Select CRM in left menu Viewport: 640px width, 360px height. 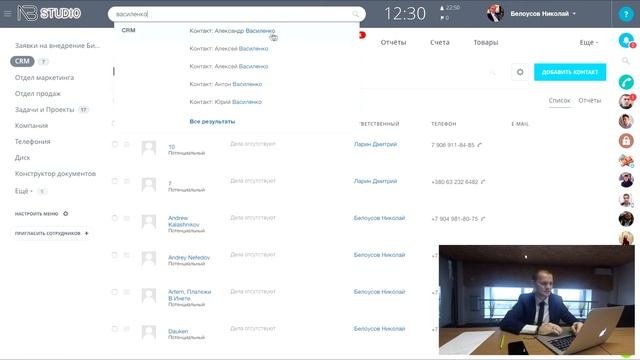[x=22, y=61]
